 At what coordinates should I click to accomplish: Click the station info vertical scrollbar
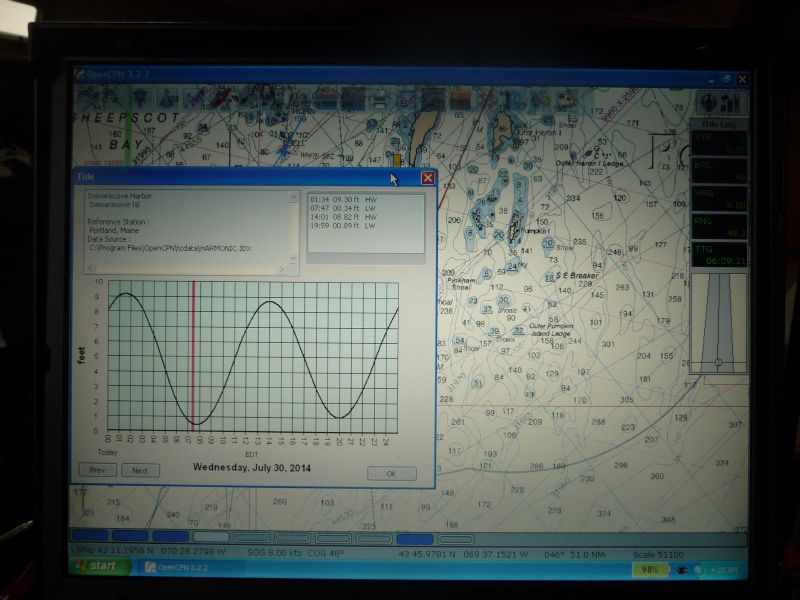click(x=293, y=228)
